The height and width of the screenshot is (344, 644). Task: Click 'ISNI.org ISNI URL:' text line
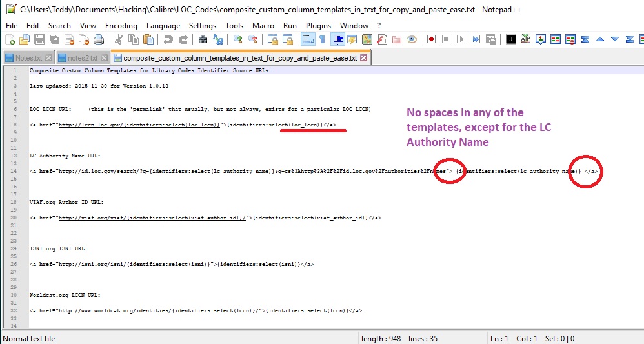tap(58, 248)
